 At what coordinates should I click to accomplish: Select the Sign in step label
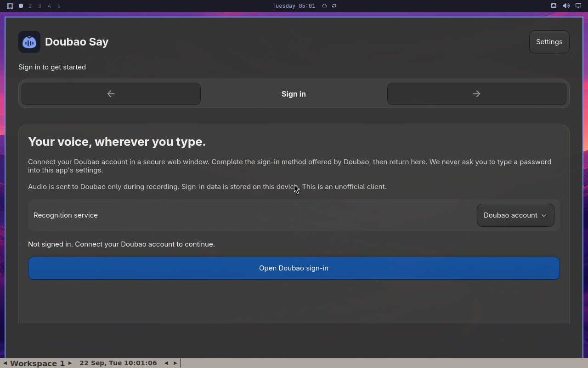click(x=294, y=94)
